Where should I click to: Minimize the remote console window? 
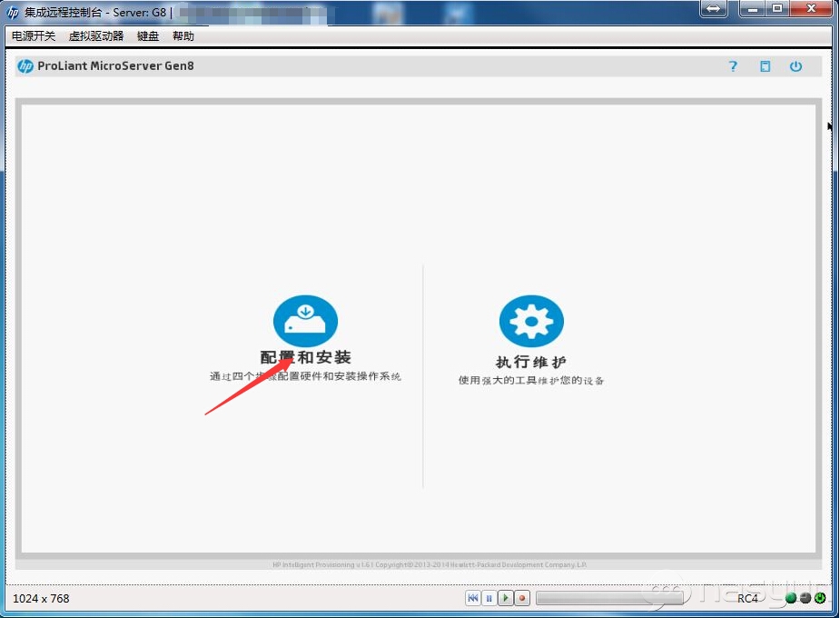tap(753, 8)
